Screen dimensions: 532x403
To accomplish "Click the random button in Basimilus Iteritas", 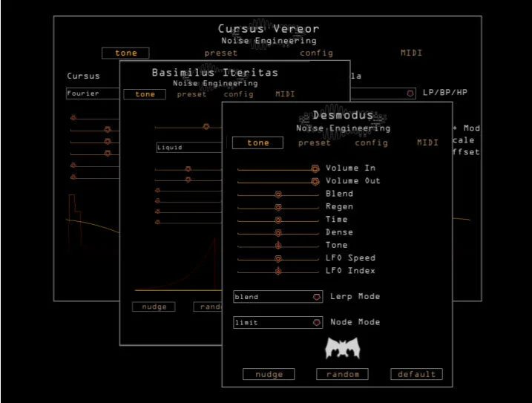I will pyautogui.click(x=208, y=307).
